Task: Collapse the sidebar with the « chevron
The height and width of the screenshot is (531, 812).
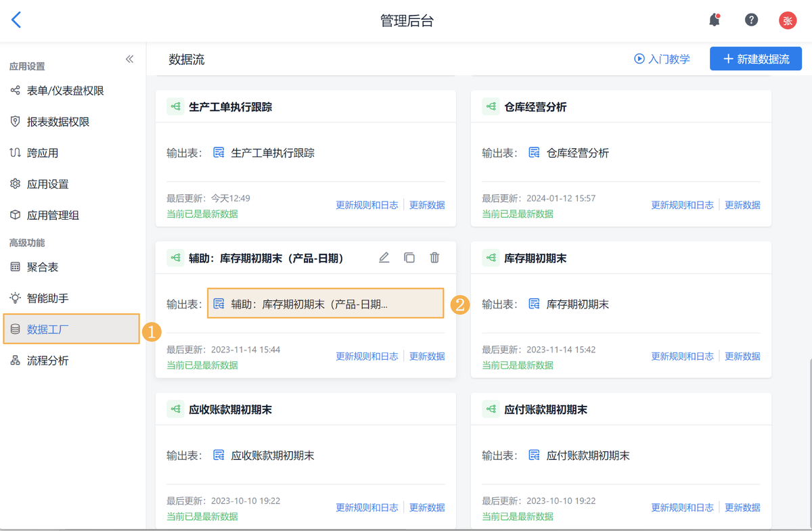Action: [x=129, y=59]
